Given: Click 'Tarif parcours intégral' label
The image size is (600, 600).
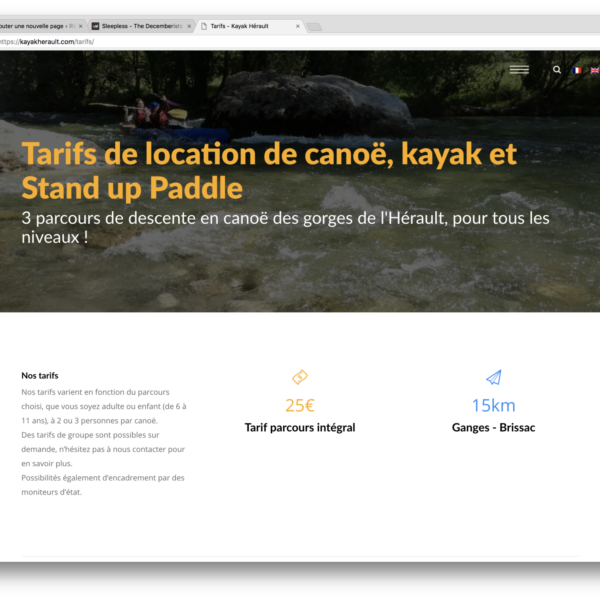Looking at the screenshot, I should click(299, 428).
